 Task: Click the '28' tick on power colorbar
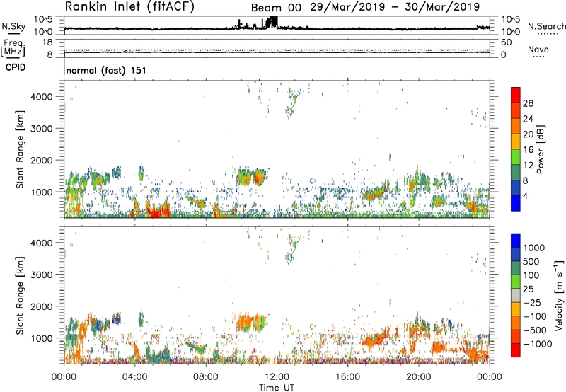528,103
